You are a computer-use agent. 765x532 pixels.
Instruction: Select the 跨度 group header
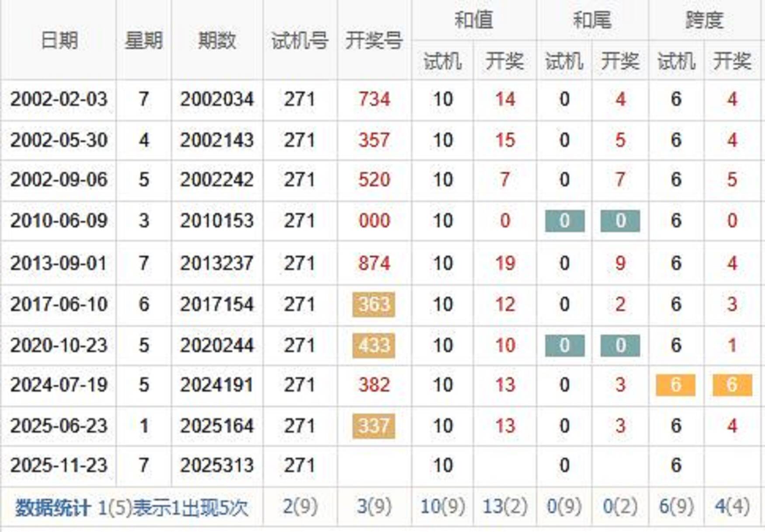point(704,20)
